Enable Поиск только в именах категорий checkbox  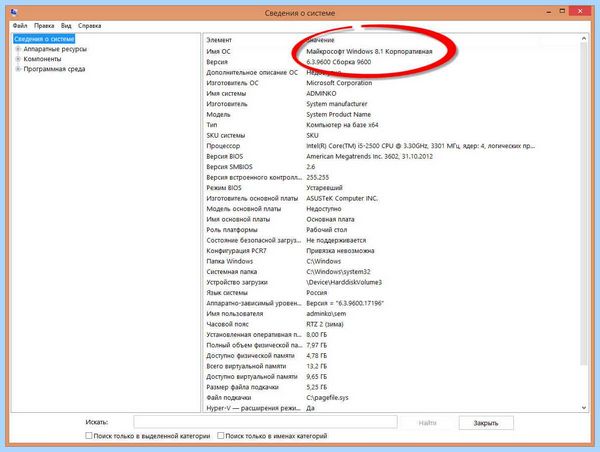(220, 436)
